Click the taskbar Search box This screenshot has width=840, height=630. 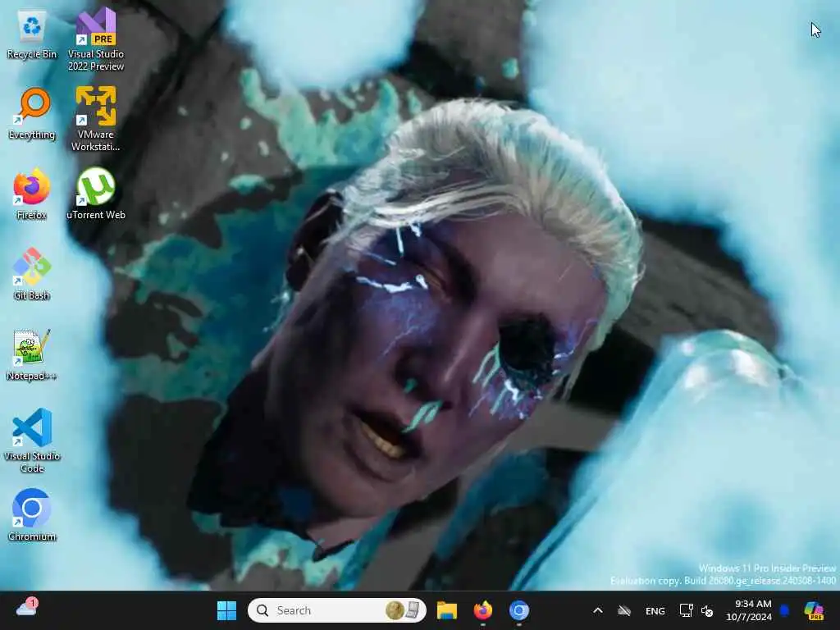[x=336, y=610]
